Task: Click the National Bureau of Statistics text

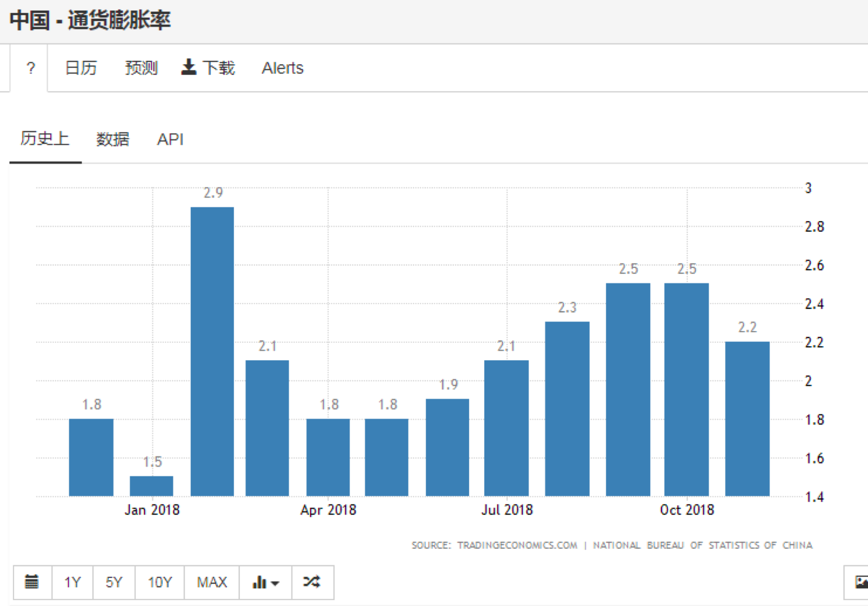Action: click(702, 545)
